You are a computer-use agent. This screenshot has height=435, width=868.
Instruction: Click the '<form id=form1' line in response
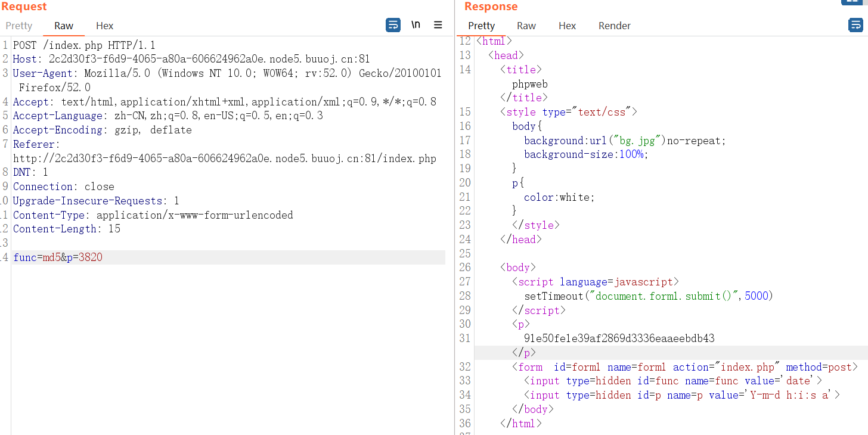[685, 367]
